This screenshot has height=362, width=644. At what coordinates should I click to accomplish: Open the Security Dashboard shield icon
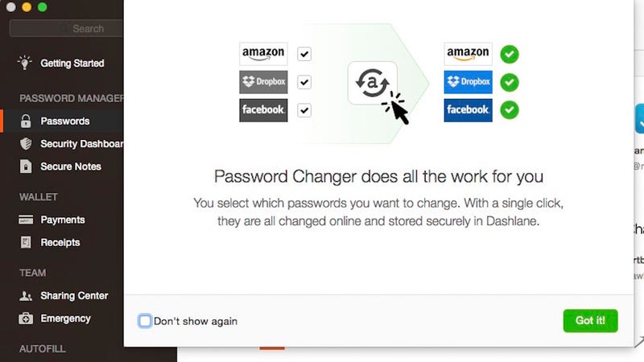[26, 144]
